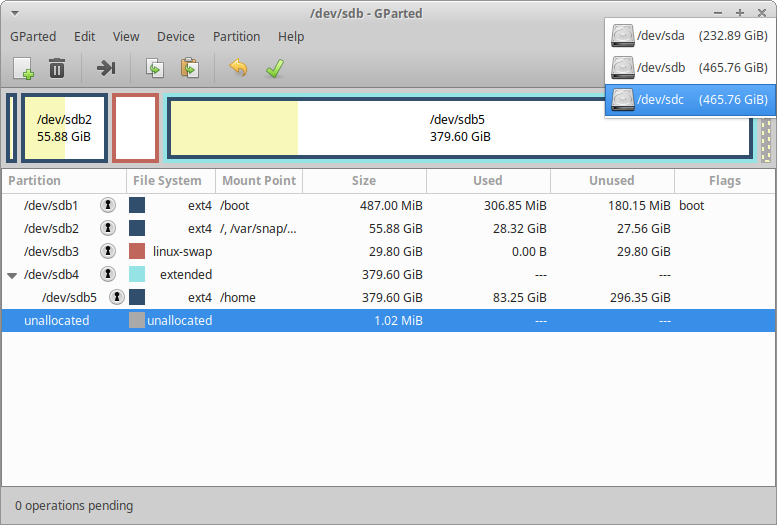
Task: Click the New partition toolbar icon
Action: click(23, 68)
